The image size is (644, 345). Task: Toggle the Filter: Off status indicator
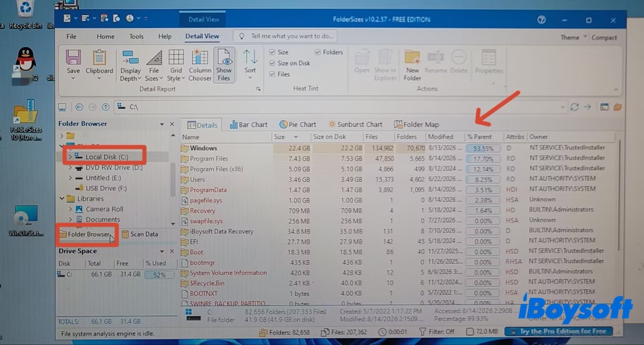436,331
